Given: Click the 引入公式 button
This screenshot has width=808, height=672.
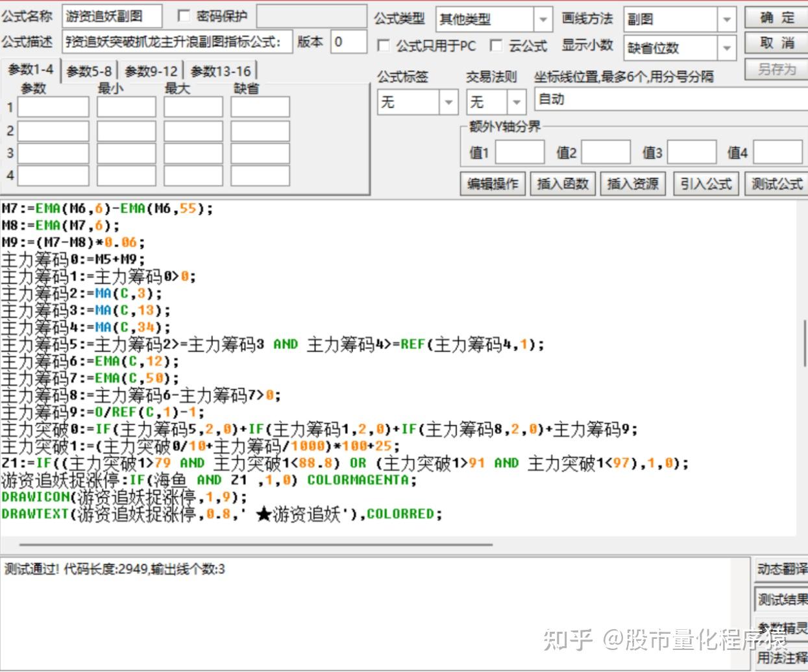Looking at the screenshot, I should [705, 184].
